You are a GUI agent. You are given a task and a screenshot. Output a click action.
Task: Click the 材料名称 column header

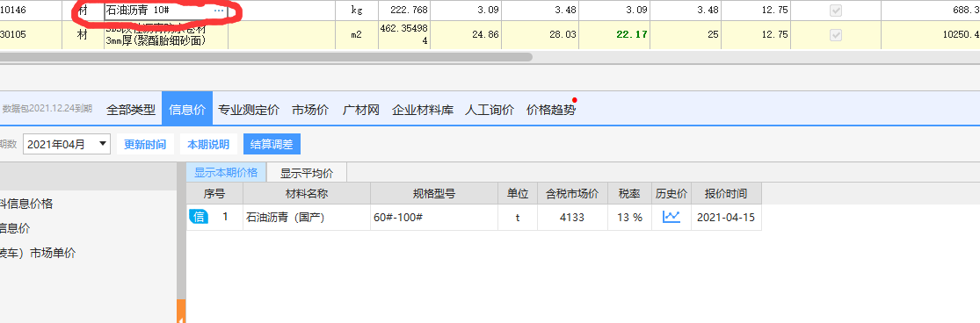pyautogui.click(x=307, y=193)
